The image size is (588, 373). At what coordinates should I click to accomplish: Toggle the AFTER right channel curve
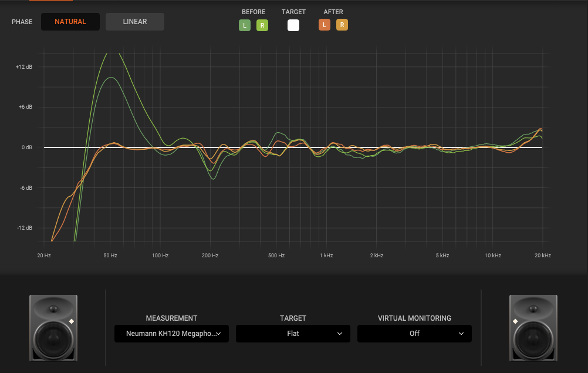pos(342,25)
